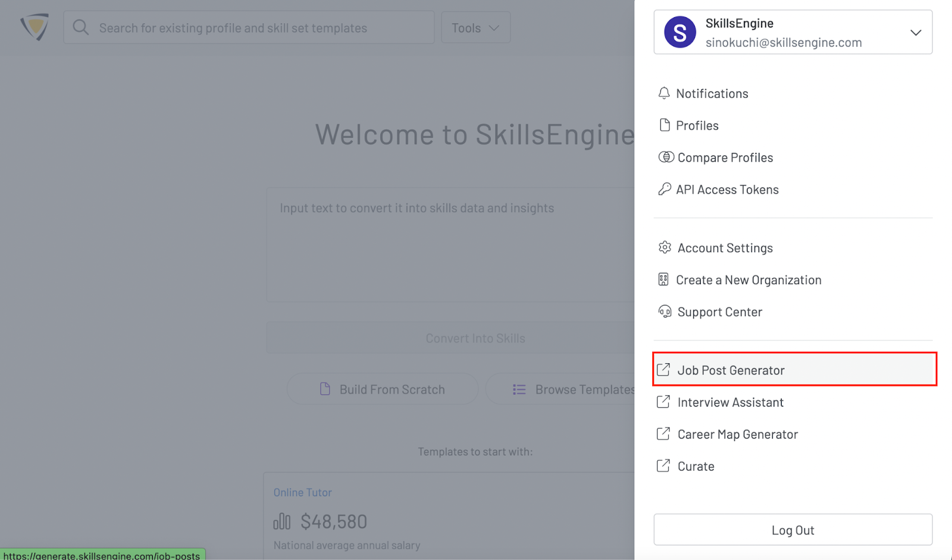
Task: Click the SkillsEngine shield logo
Action: click(35, 27)
